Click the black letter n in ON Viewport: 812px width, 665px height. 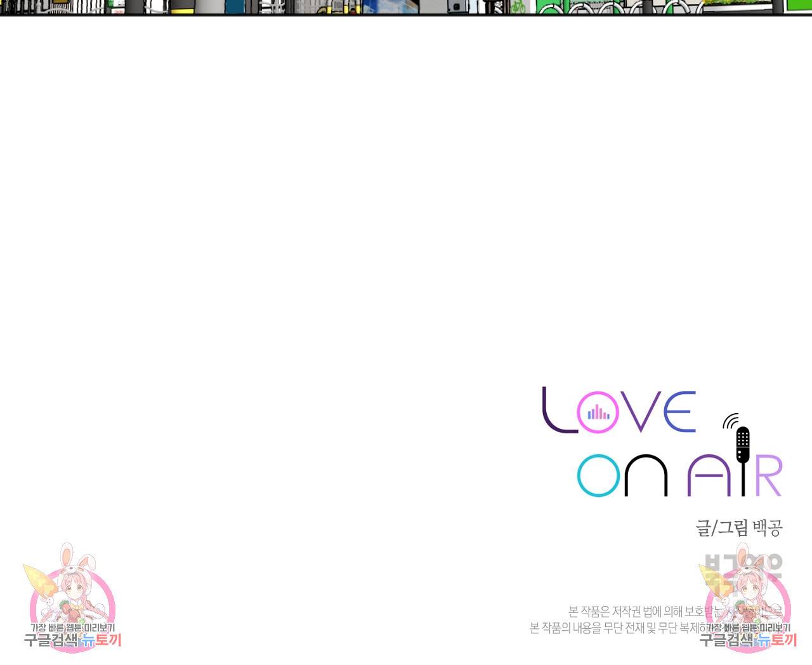tap(646, 475)
